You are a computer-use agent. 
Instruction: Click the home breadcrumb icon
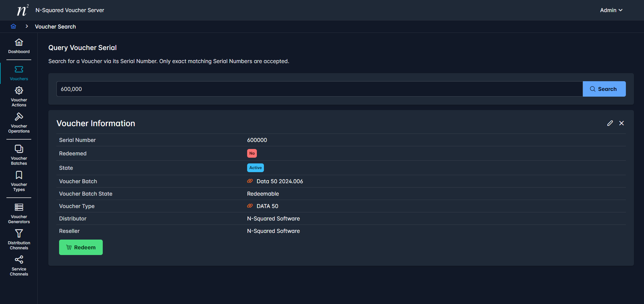click(x=13, y=27)
